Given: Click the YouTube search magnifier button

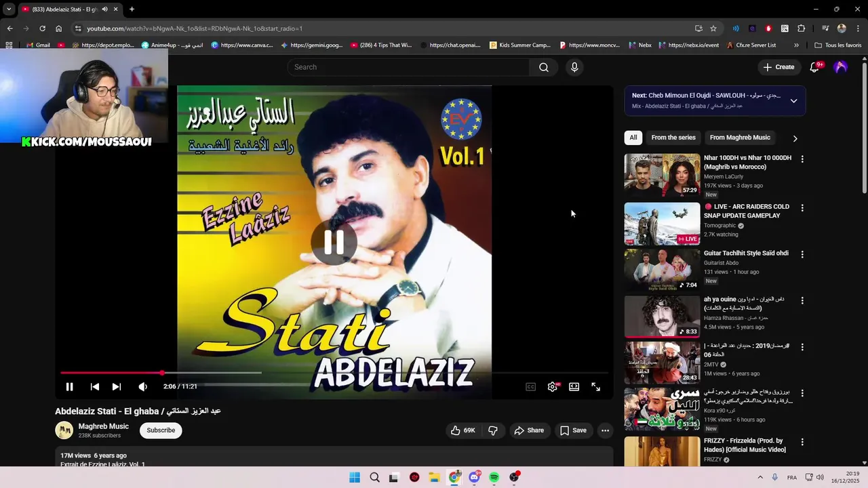Looking at the screenshot, I should click(x=544, y=67).
